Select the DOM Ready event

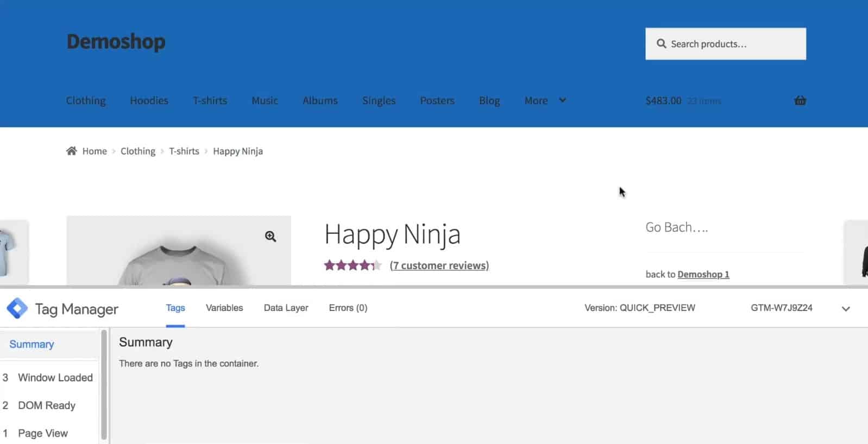[46, 405]
